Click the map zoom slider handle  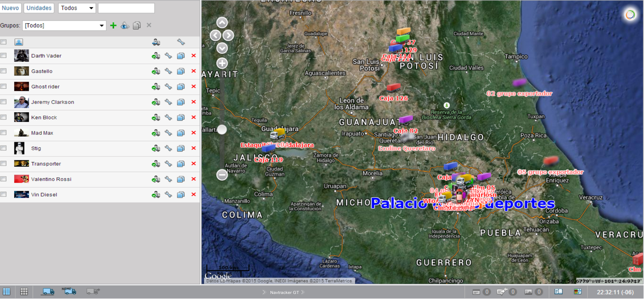(222, 129)
